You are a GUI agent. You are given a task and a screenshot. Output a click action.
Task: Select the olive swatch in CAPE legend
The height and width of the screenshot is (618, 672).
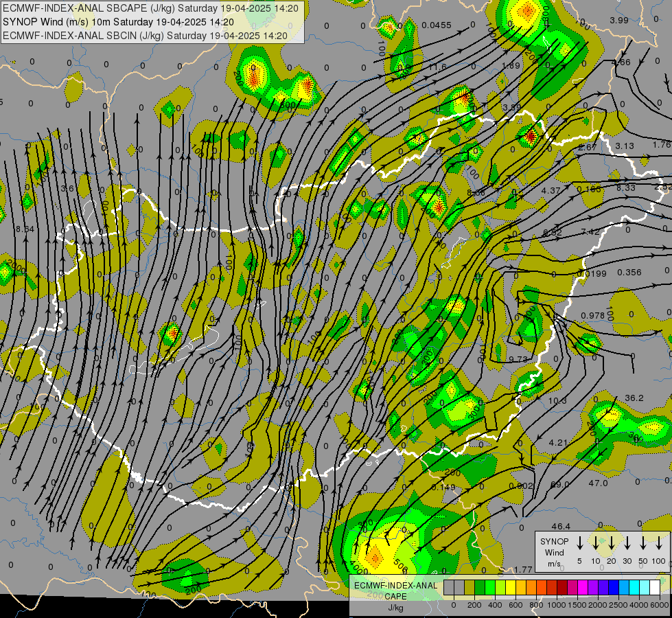(x=470, y=587)
